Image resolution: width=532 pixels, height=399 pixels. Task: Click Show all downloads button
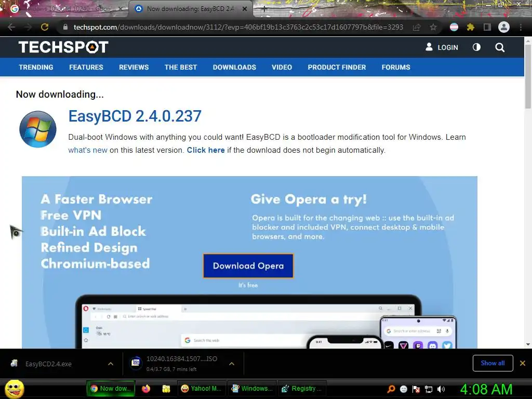(x=493, y=363)
